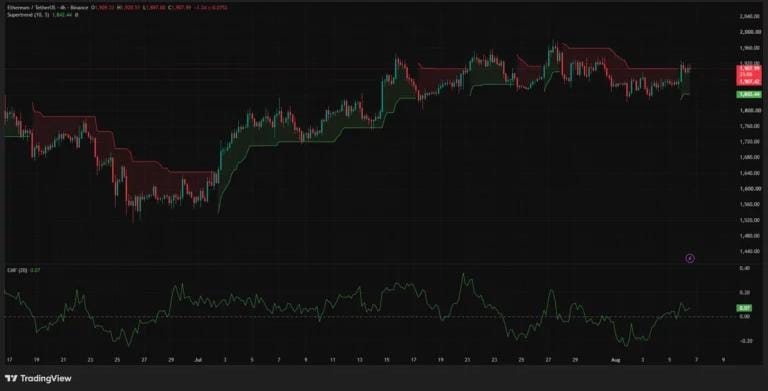This screenshot has height=391, width=768.
Task: Click the 2,040.00 price scale label
Action: point(749,16)
